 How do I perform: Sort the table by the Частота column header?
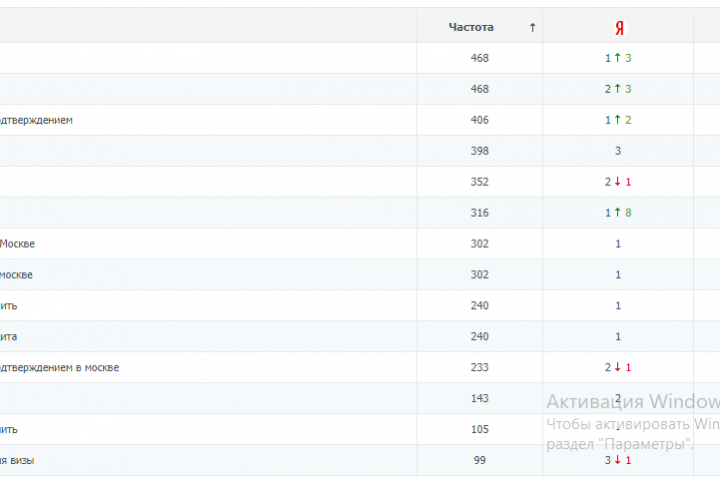point(471,28)
